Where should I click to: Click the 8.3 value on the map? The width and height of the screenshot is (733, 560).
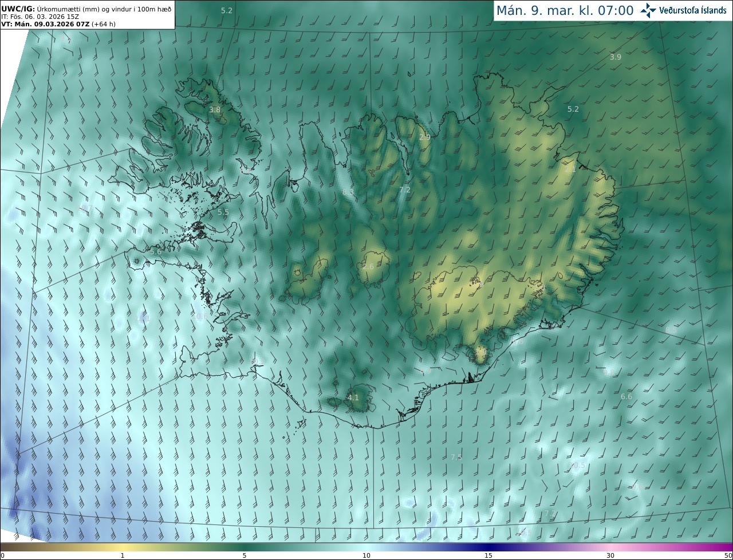[348, 192]
